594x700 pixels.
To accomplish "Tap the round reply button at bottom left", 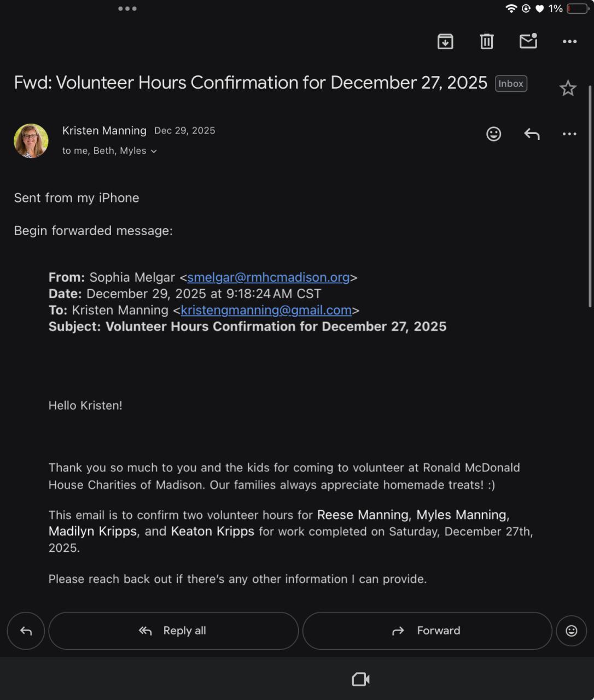I will click(x=26, y=631).
